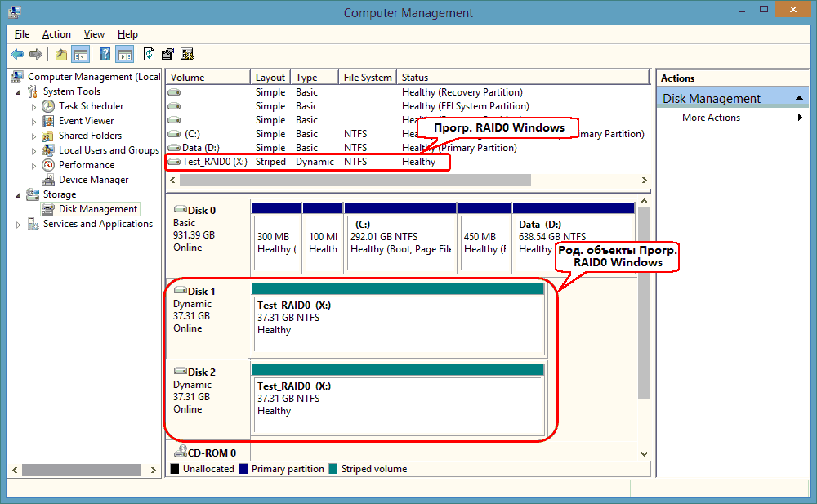Open the More Actions submenu arrow
Screen dimensions: 817x504
pos(800,118)
